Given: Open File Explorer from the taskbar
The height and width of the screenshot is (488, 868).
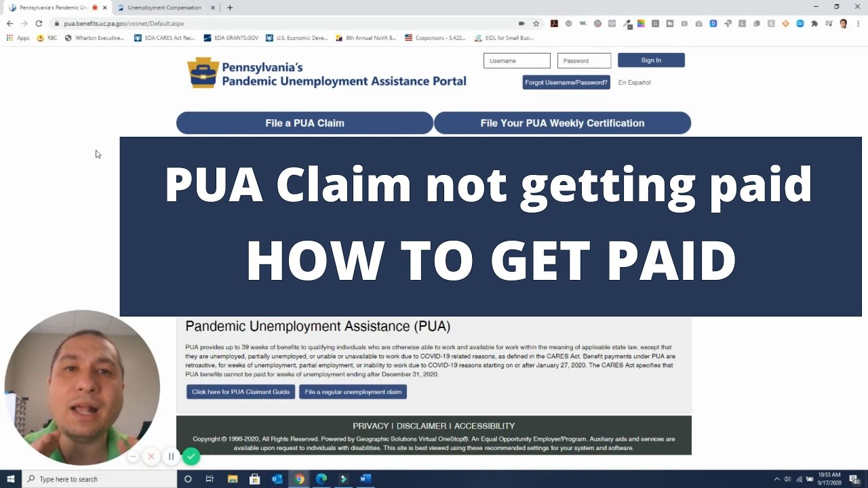Looking at the screenshot, I should 233,479.
